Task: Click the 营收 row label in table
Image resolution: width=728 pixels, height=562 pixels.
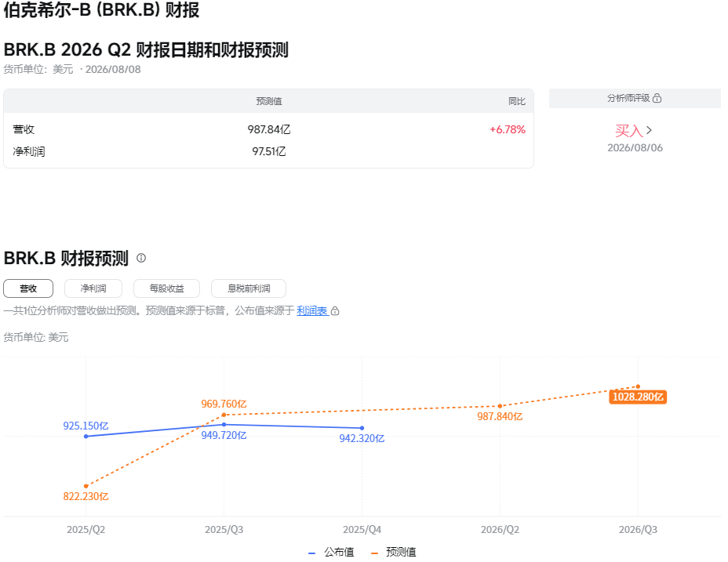Action: coord(24,129)
